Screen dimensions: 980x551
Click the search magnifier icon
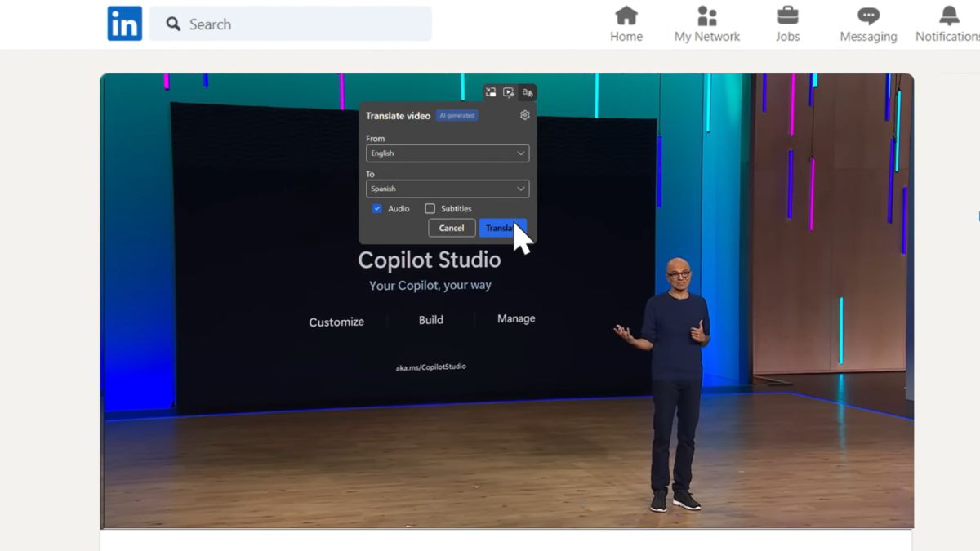click(x=172, y=24)
